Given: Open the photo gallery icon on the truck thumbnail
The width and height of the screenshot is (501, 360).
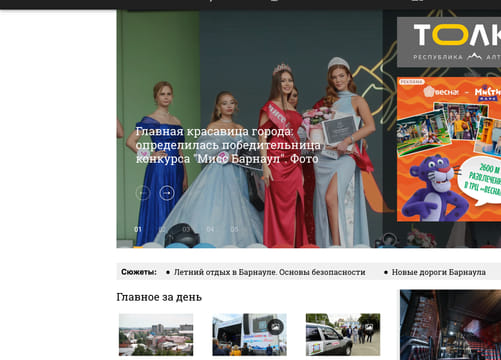Looking at the screenshot, I should coord(275,327).
